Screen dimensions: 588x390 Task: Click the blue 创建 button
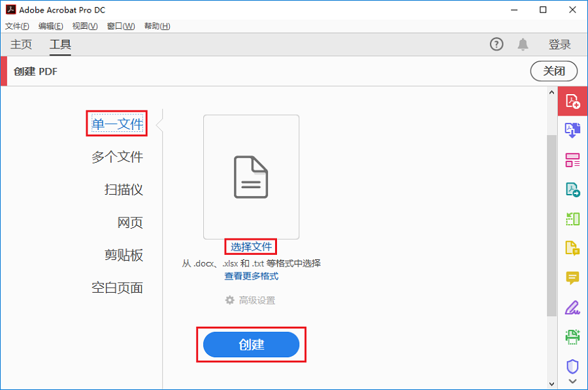click(252, 344)
